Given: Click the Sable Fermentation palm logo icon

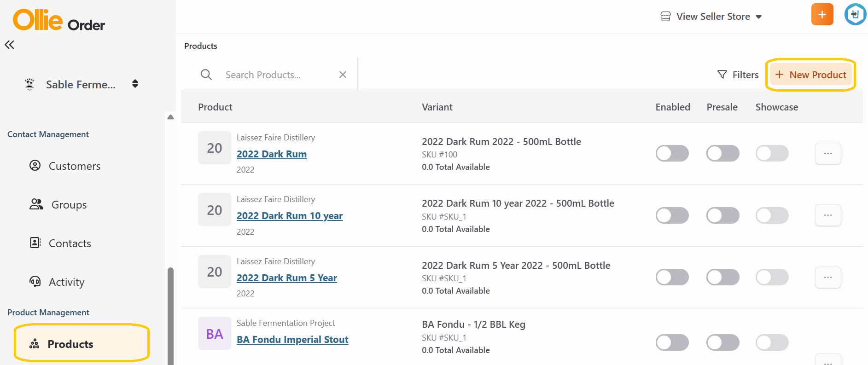Looking at the screenshot, I should pyautogui.click(x=30, y=84).
